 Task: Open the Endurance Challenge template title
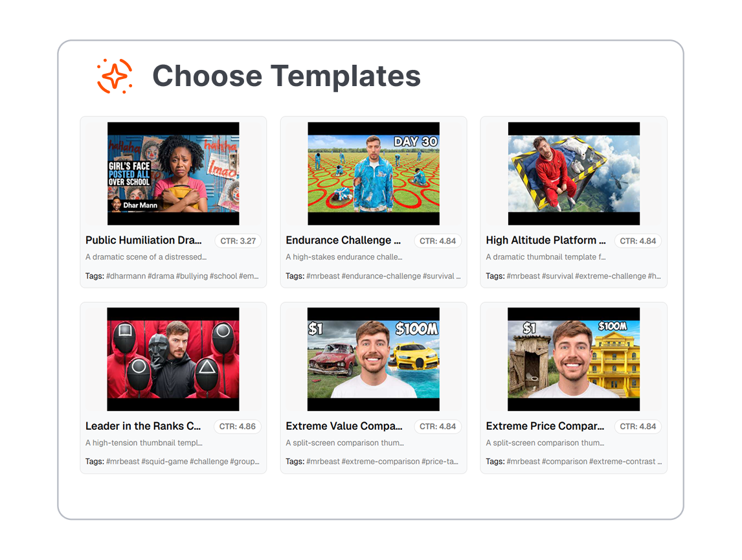(343, 240)
